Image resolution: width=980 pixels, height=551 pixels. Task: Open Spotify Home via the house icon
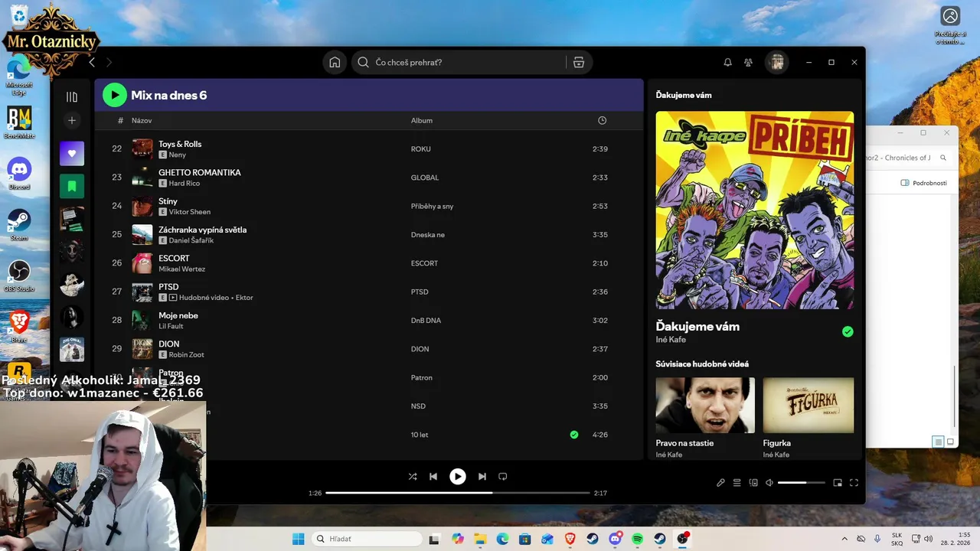tap(335, 63)
